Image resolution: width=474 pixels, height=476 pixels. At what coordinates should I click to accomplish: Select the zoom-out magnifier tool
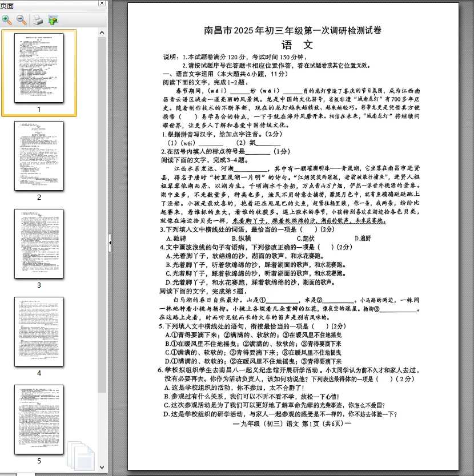21,18
